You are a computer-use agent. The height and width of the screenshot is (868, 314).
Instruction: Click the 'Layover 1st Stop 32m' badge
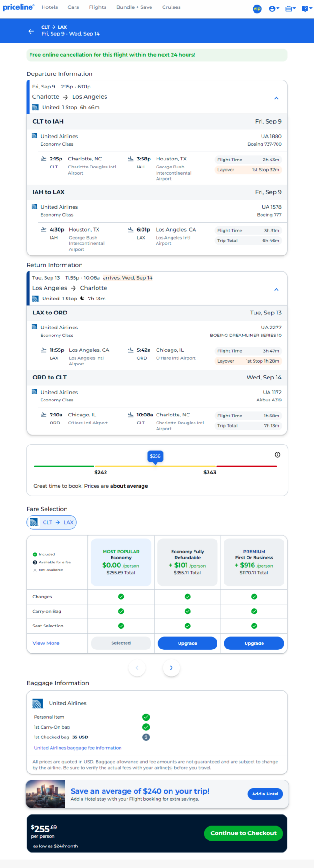click(x=248, y=170)
